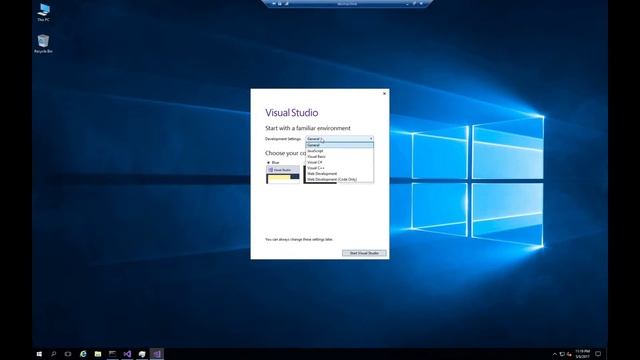The width and height of the screenshot is (640, 360).
Task: Click the network icon in system tray
Action: [562, 354]
